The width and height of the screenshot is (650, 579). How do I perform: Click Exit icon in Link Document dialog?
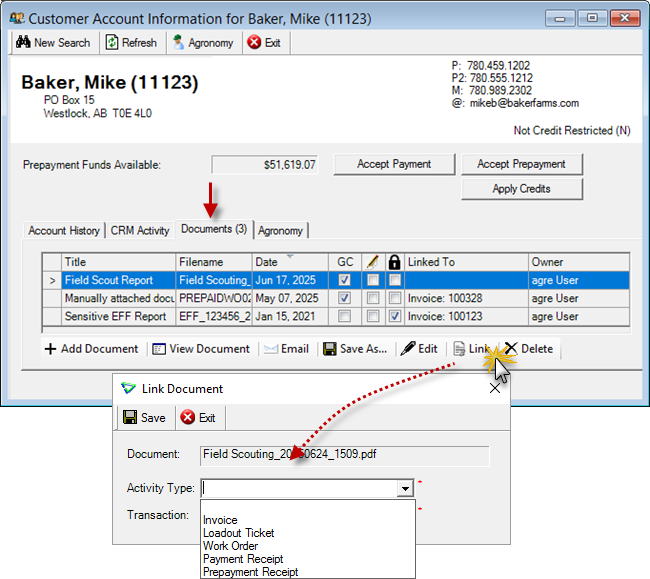187,417
